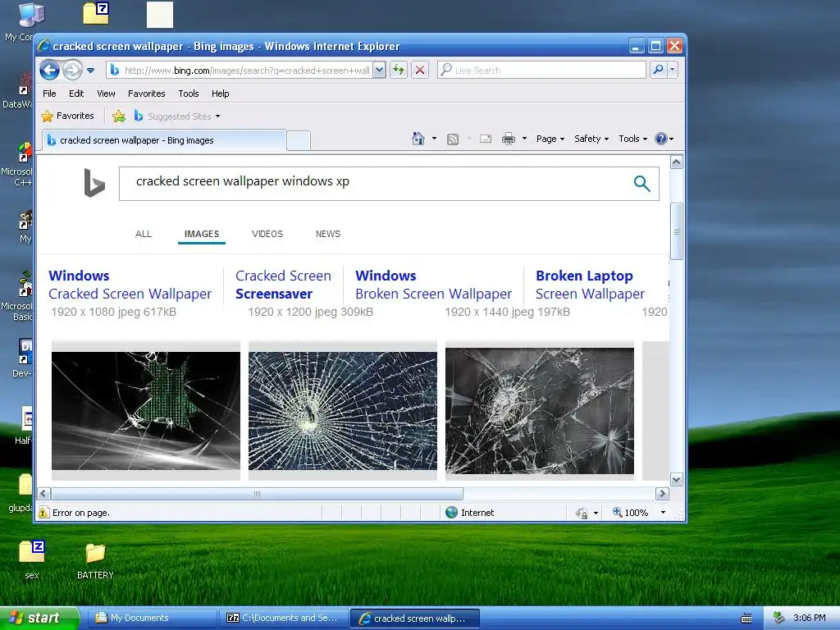The width and height of the screenshot is (840, 630).
Task: Select the BATTERY folder on desktop
Action: pos(95,561)
